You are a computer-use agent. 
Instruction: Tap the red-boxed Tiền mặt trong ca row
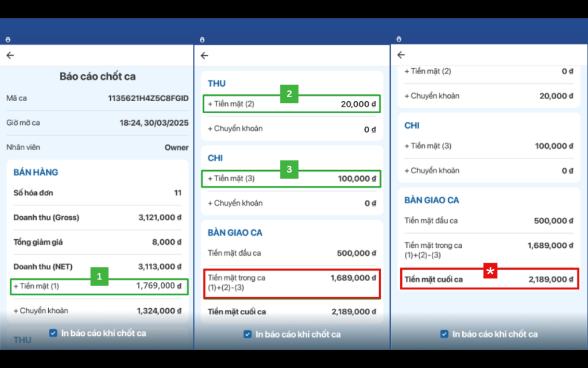click(292, 283)
